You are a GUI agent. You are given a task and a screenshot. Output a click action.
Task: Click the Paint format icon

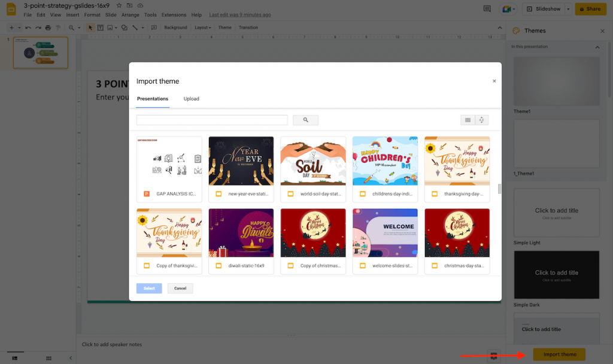[58, 28]
